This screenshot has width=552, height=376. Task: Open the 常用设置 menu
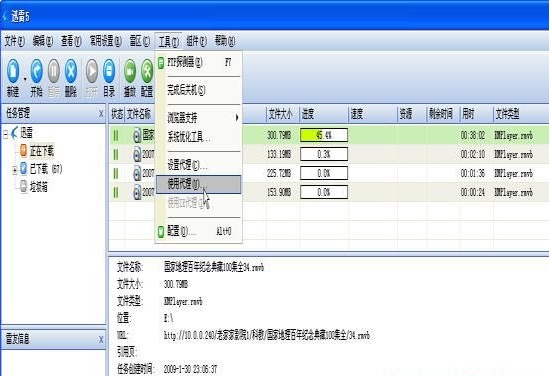click(105, 41)
